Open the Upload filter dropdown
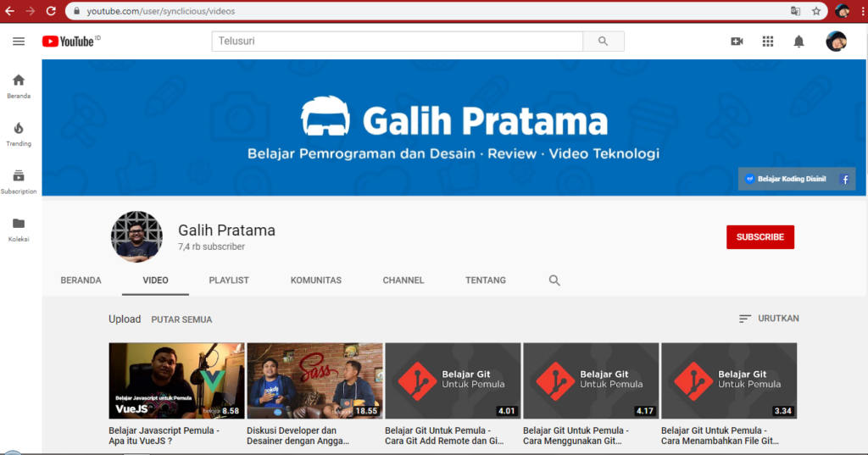Screen dimensions: 868x455 (125, 319)
